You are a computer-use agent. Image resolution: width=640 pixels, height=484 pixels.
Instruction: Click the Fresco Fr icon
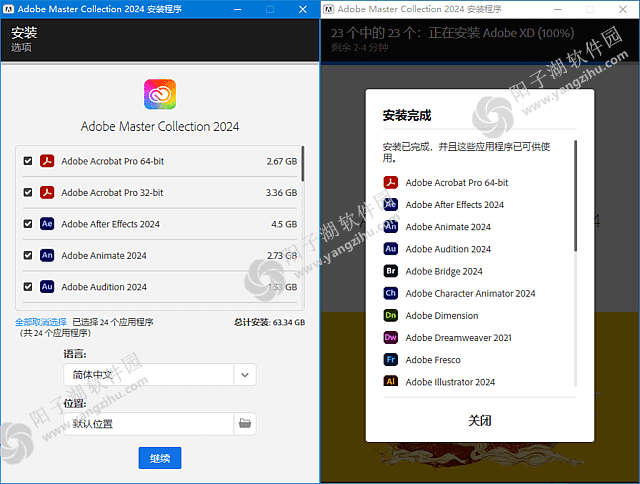pos(391,360)
